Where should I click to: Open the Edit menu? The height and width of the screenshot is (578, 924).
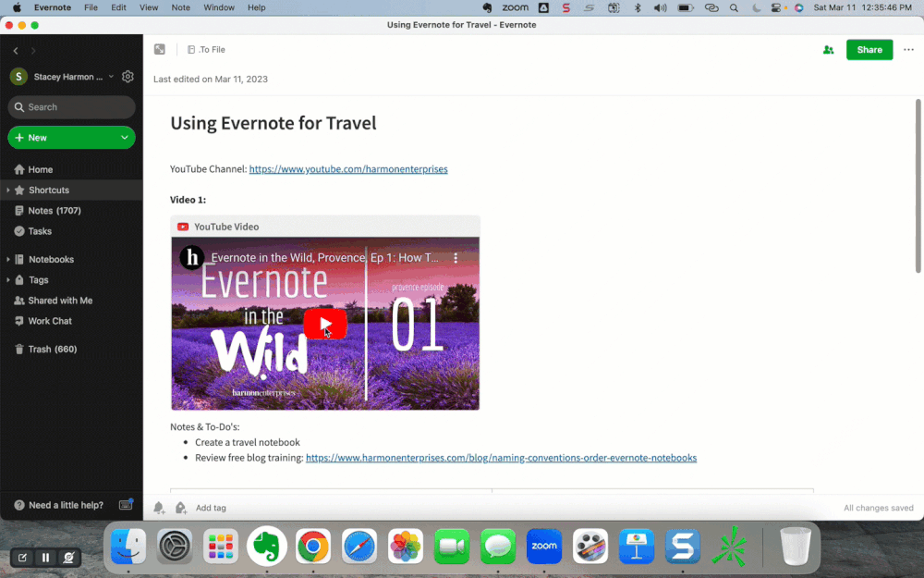click(x=118, y=7)
